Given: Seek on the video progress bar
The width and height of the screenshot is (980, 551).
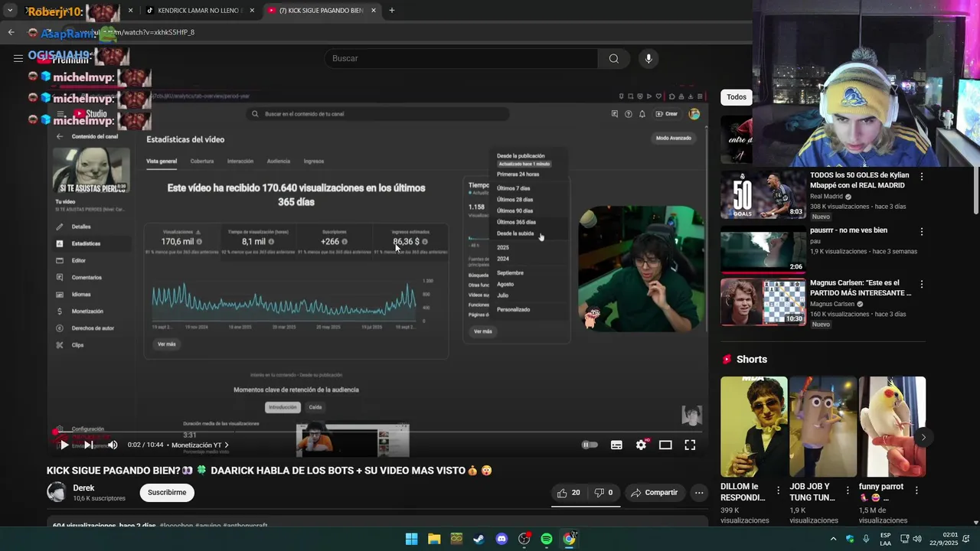Looking at the screenshot, I should point(378,432).
